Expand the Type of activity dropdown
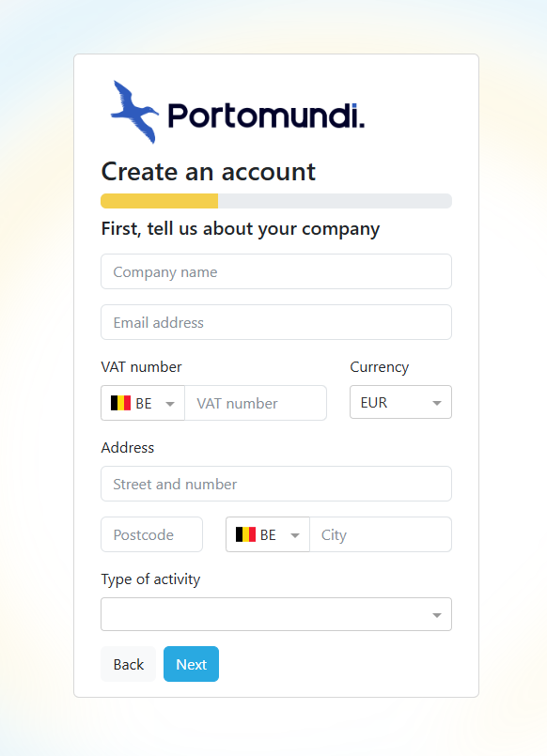The image size is (547, 756). pos(275,613)
